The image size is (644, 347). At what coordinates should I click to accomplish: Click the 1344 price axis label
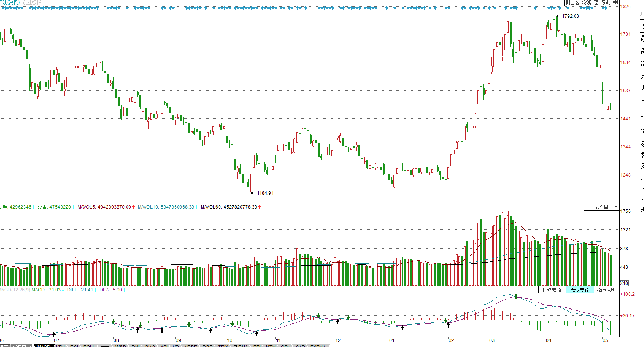[625, 147]
